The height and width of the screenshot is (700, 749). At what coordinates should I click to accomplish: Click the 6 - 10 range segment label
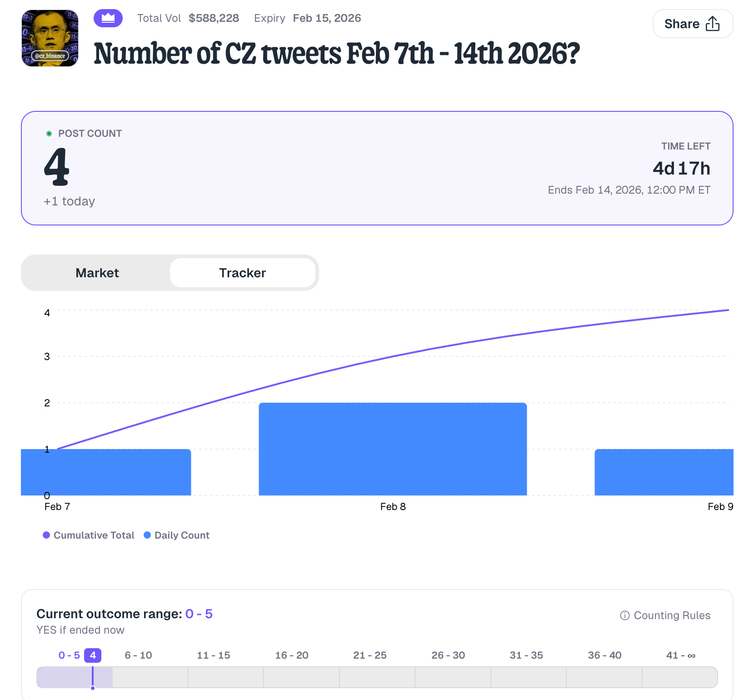pos(138,655)
